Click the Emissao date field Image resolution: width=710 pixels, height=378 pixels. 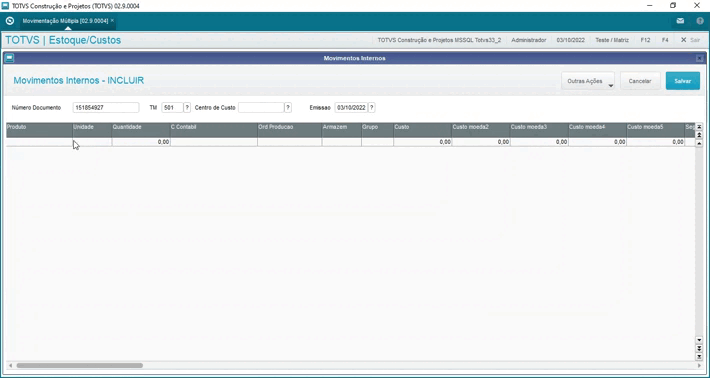(351, 108)
